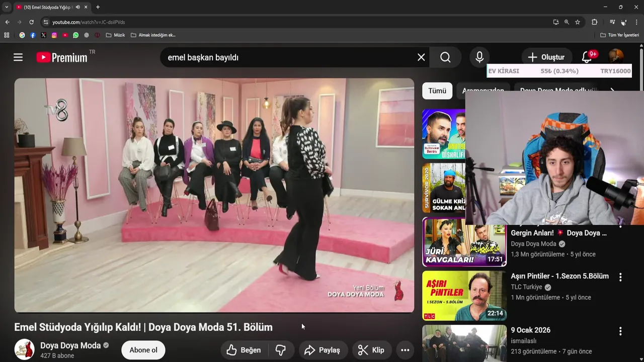This screenshot has width=644, height=362.
Task: Open tab search chevron in title bar
Action: 7,7
